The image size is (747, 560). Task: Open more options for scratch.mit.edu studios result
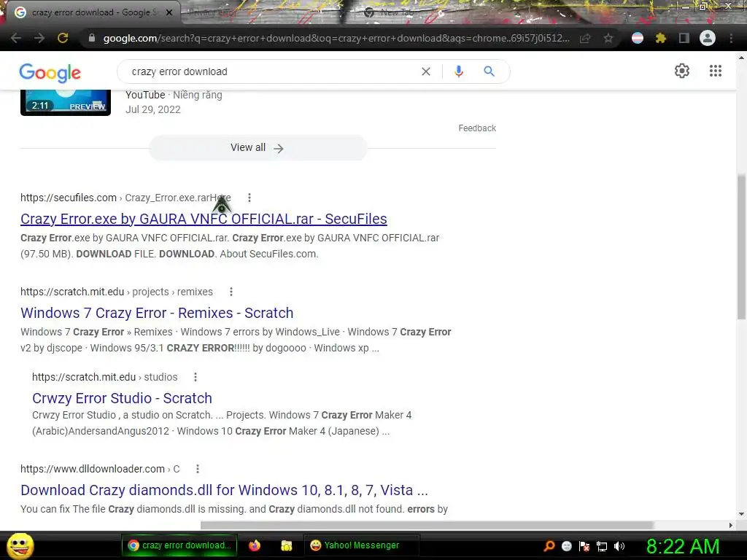click(196, 377)
